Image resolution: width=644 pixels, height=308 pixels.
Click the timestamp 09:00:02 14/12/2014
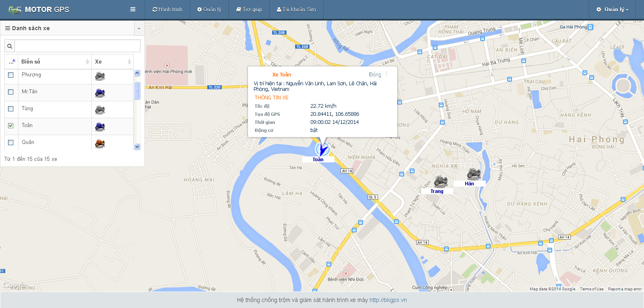click(x=334, y=122)
